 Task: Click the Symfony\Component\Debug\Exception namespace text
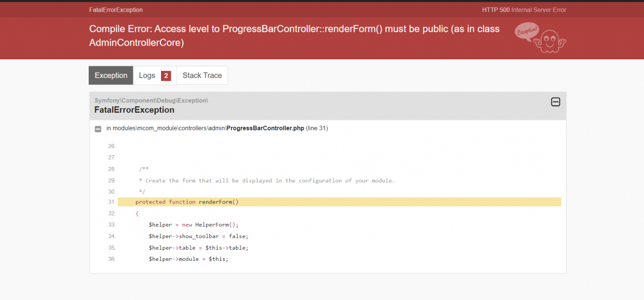click(x=151, y=100)
